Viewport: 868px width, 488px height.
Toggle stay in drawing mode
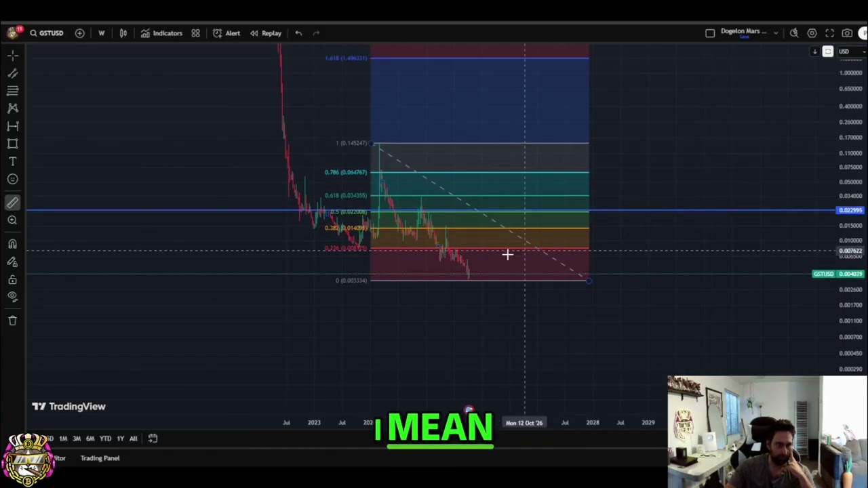[x=12, y=262]
